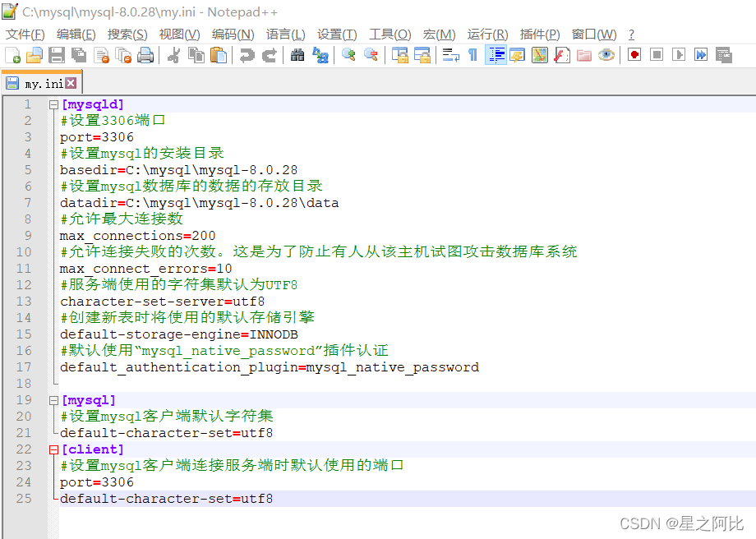Image resolution: width=756 pixels, height=539 pixels.
Task: Open the 插件(P) menu
Action: pyautogui.click(x=540, y=35)
